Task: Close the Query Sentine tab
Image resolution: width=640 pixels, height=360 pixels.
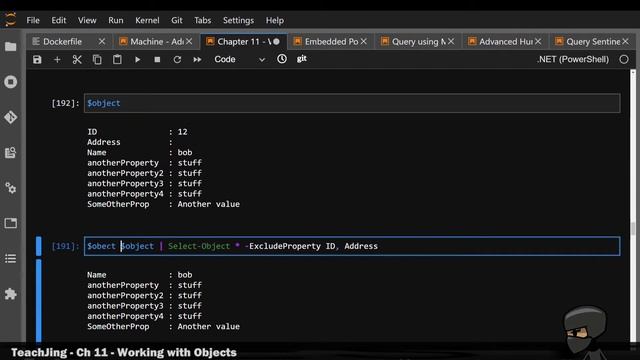Action: pos(625,42)
